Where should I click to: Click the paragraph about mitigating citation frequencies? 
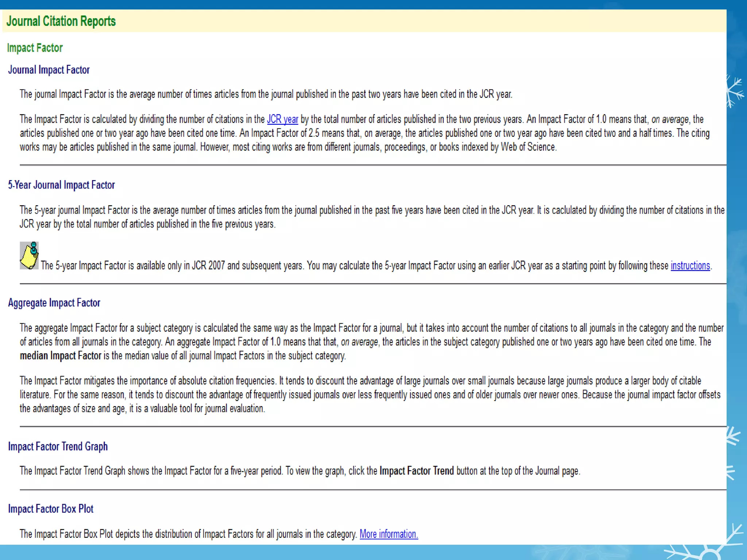click(365, 394)
